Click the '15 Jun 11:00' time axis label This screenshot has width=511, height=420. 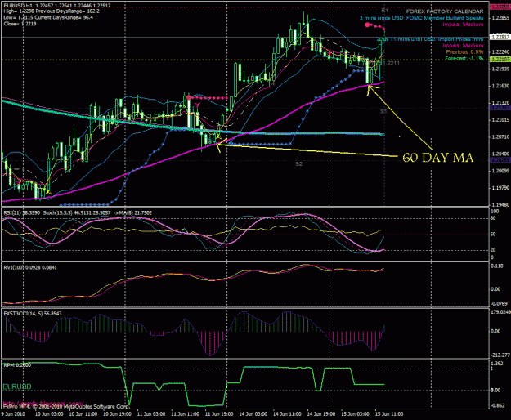(x=389, y=414)
